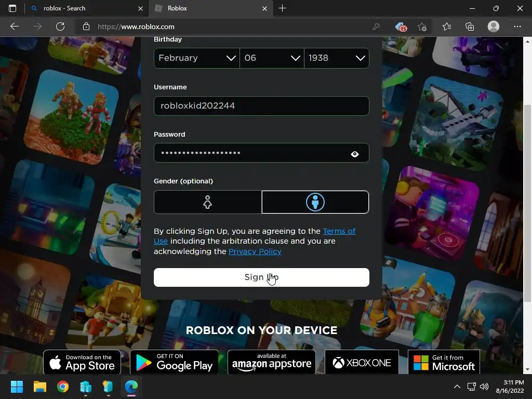
Task: Click the address bar URL
Action: [x=136, y=27]
